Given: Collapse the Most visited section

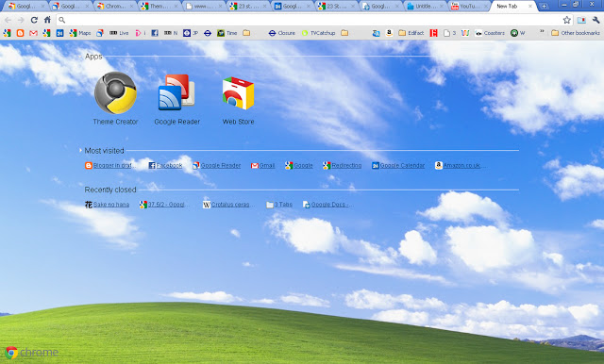Looking at the screenshot, I should pos(80,151).
